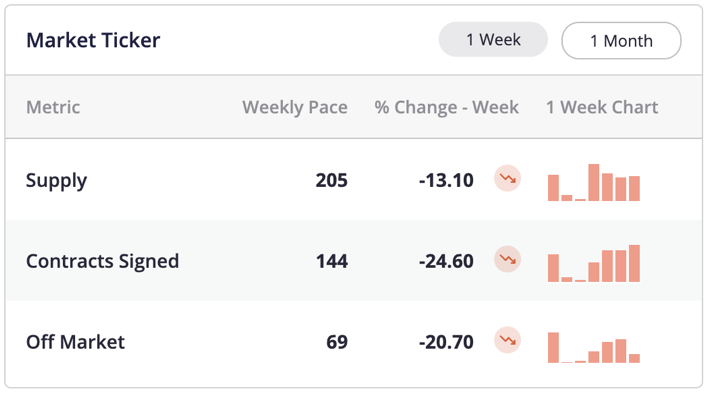Select the Off Market row label
The width and height of the screenshot is (718, 394).
click(75, 342)
